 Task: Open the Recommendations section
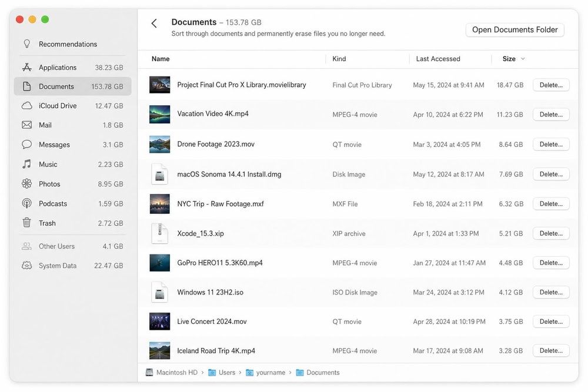[x=72, y=44]
